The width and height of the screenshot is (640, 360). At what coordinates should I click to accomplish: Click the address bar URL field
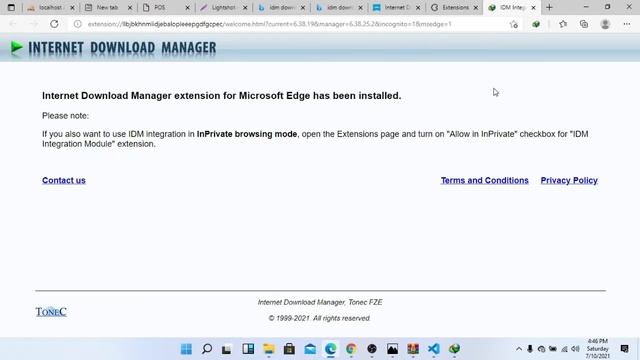coord(269,24)
